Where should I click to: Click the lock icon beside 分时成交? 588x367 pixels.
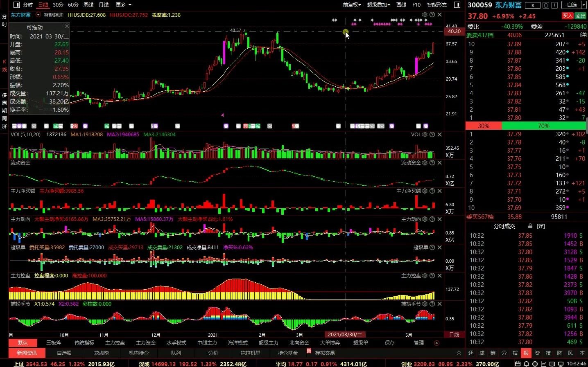(530, 226)
